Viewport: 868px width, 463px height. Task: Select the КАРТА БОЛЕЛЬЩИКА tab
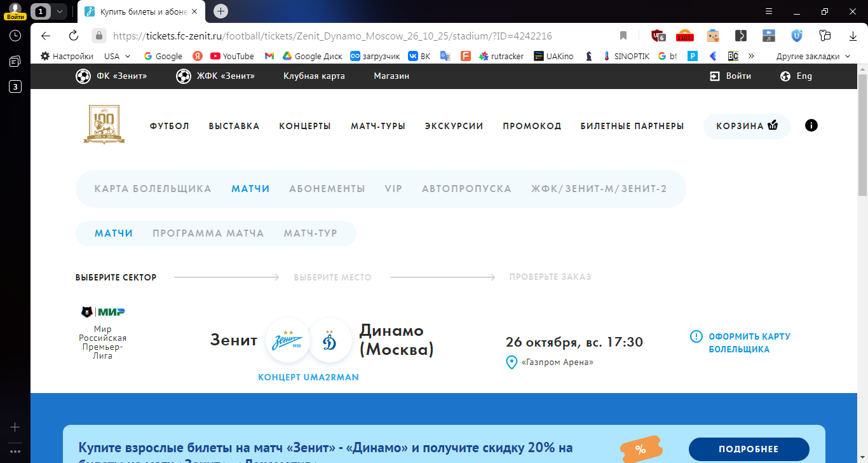153,189
